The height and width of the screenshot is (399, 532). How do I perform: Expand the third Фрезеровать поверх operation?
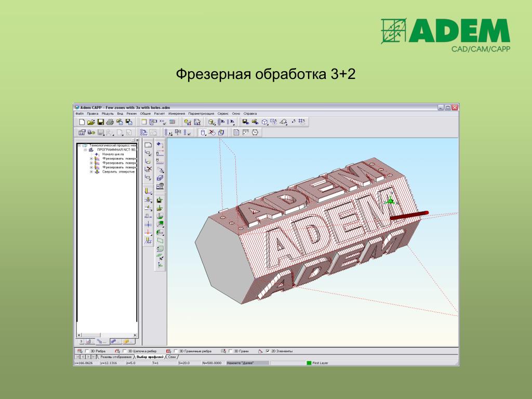(x=91, y=167)
